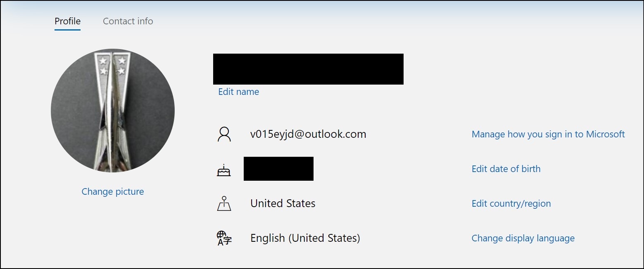Click the blue underline beneath Profile tab
This screenshot has width=644, height=269.
pyautogui.click(x=68, y=30)
